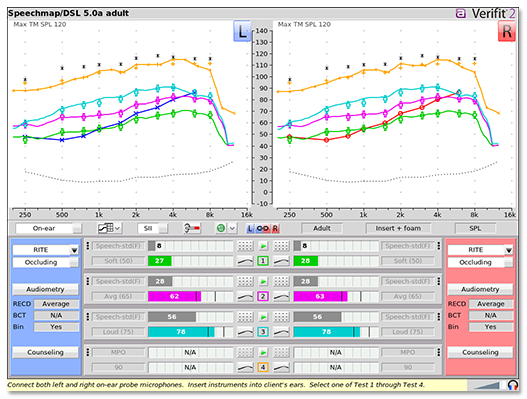Toggle right curve icon for Test 4
527x399 pixels.
click(x=281, y=367)
